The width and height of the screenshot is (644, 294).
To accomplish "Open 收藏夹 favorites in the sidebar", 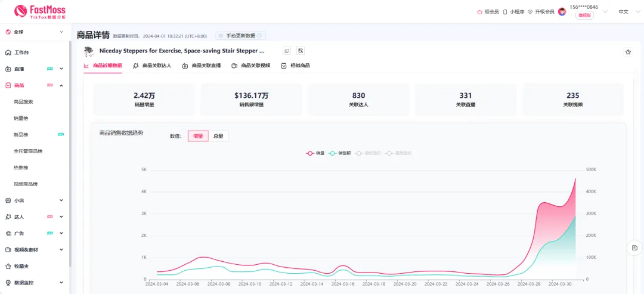I will tap(21, 266).
